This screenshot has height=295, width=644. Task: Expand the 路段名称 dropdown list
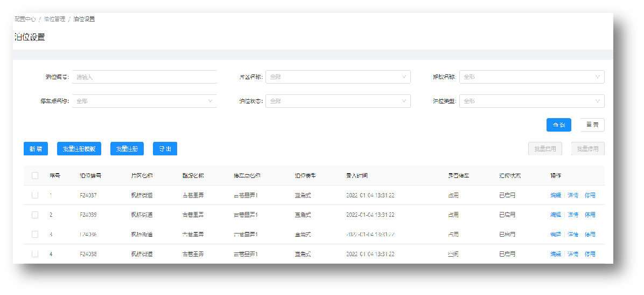531,77
